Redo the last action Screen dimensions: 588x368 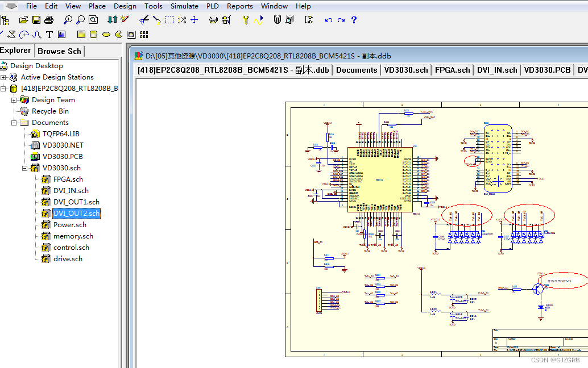[340, 19]
